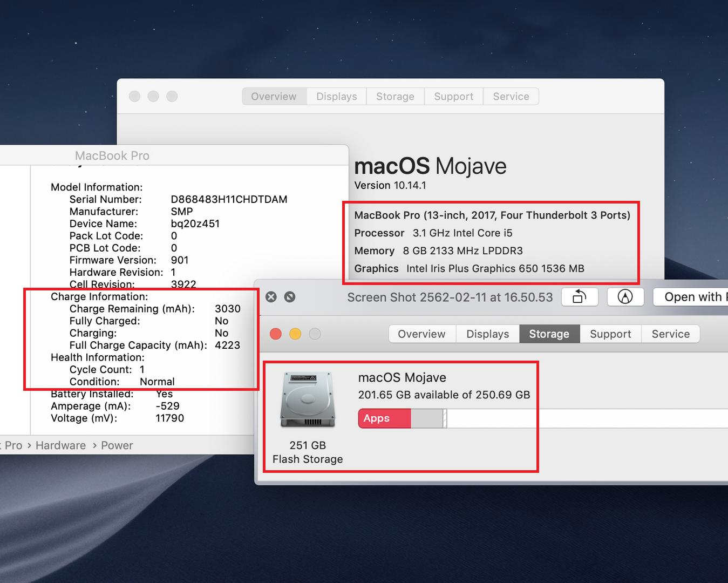This screenshot has width=728, height=583.
Task: Click the Voltage value 11790
Action: 170,418
